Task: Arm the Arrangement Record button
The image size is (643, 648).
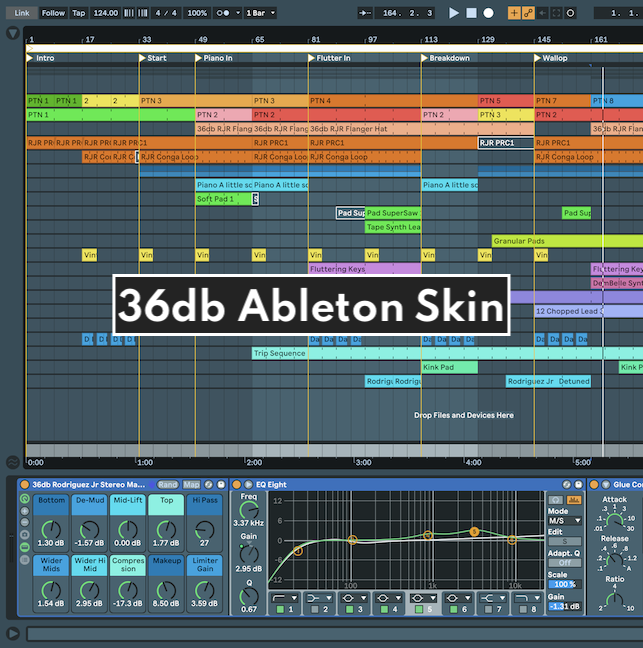Action: tap(488, 13)
